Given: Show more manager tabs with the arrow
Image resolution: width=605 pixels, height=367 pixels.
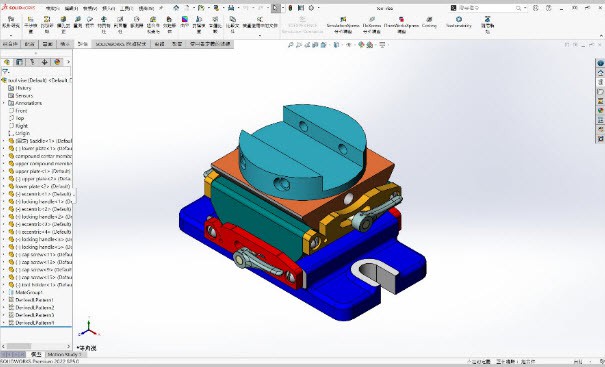Looking at the screenshot, I should point(68,62).
